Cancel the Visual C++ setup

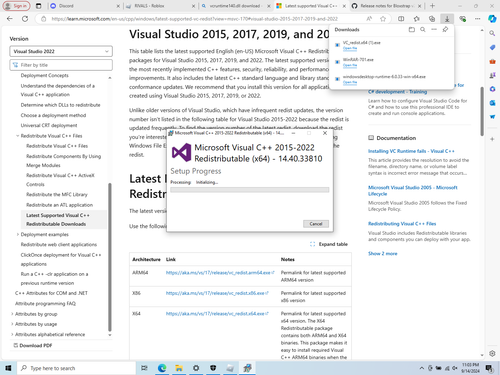316,224
